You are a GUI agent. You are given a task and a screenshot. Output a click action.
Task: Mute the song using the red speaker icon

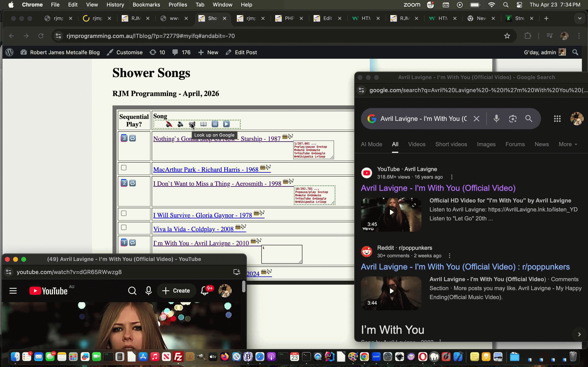tap(169, 124)
